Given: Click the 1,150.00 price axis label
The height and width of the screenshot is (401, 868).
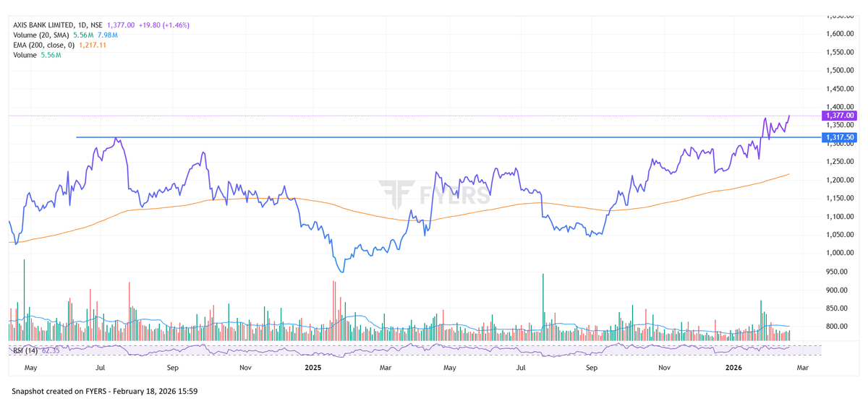Looking at the screenshot, I should click(x=841, y=199).
